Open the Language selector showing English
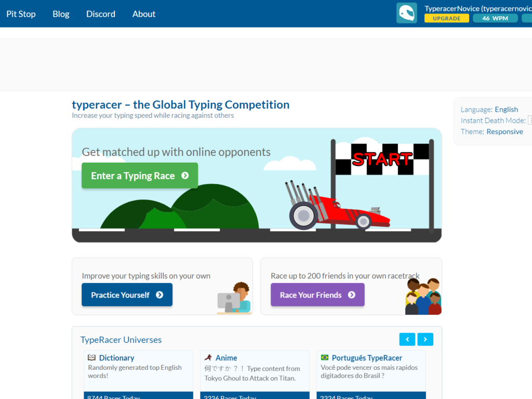This screenshot has height=399, width=532. pos(506,110)
